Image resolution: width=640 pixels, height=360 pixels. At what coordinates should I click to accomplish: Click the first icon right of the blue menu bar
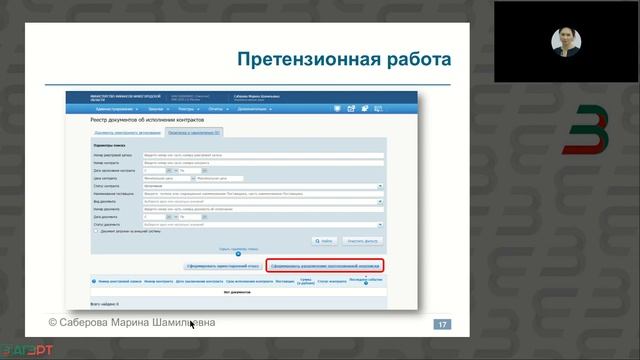337,109
